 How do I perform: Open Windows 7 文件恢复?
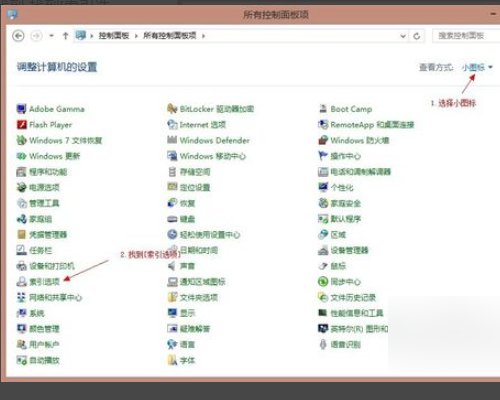pyautogui.click(x=59, y=140)
